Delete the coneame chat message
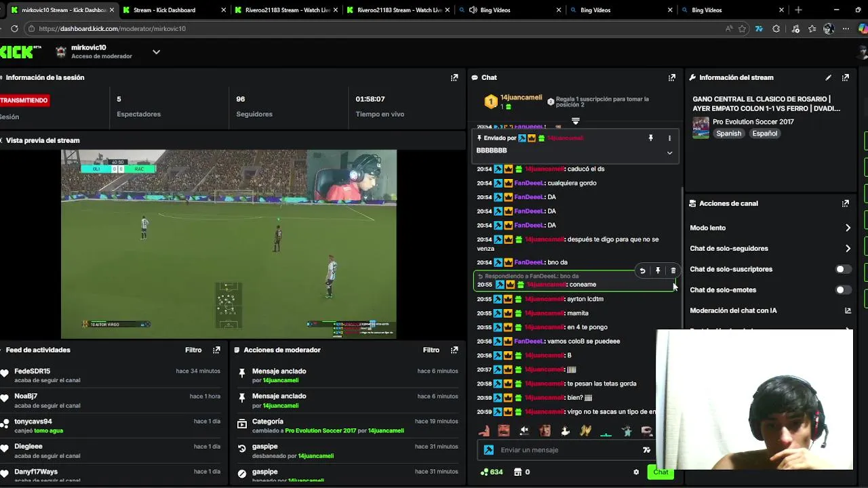 pos(673,270)
